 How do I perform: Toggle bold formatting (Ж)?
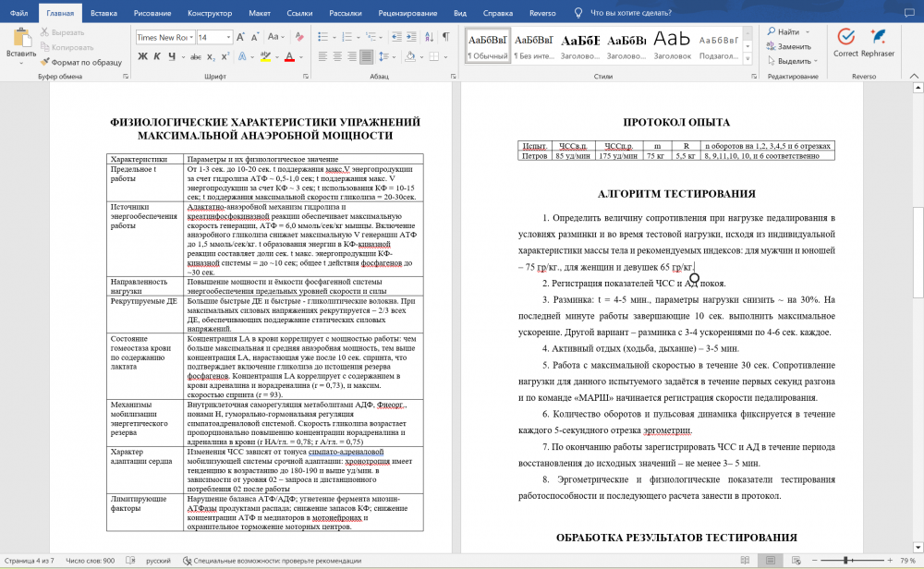tap(143, 56)
